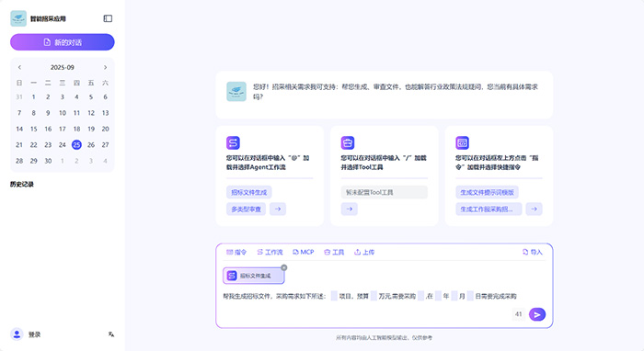644x351 pixels.
Task: Click the Agent workflow card icon
Action: tap(234, 142)
